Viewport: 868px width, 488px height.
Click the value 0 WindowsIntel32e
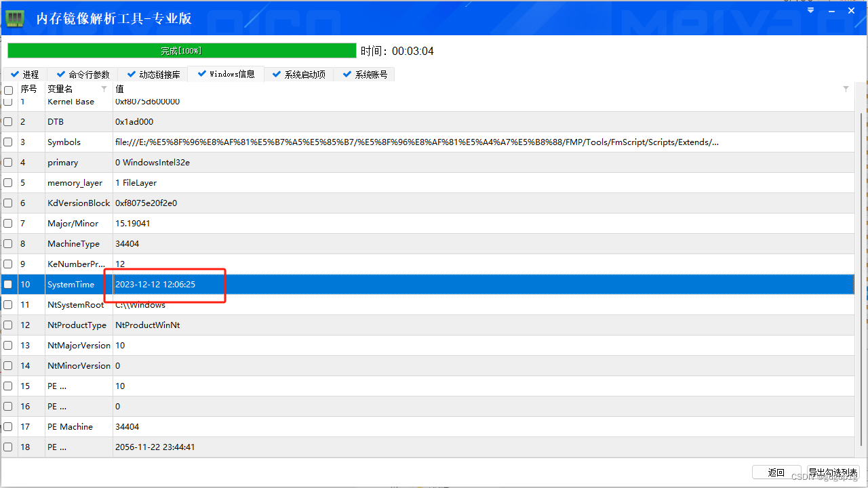point(153,163)
